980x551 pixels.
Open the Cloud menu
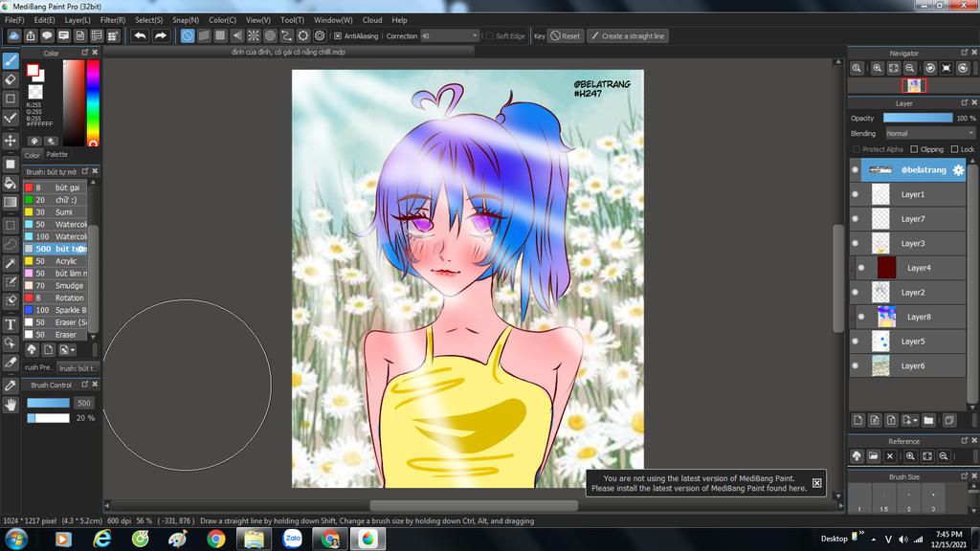tap(372, 20)
